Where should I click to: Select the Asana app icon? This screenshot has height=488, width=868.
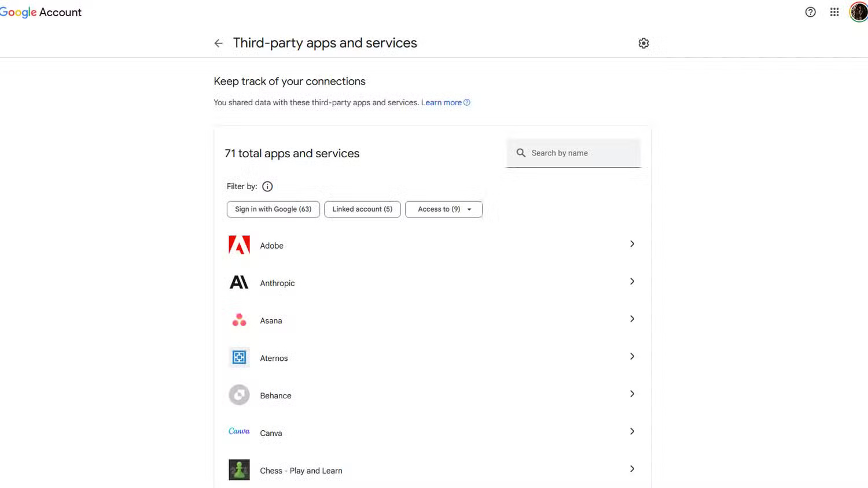pyautogui.click(x=239, y=320)
